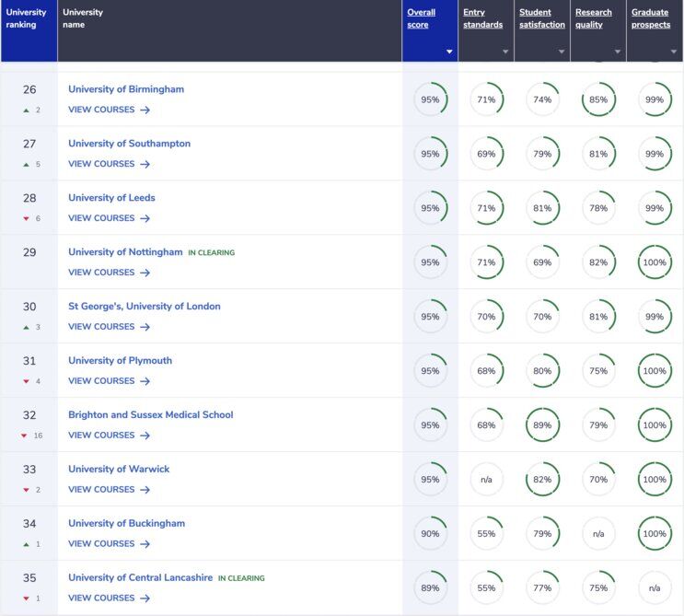View courses for University of Warwick
Screen dimensions: 684x616
point(109,490)
